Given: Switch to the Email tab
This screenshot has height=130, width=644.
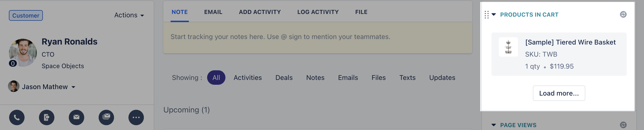Looking at the screenshot, I should [213, 12].
